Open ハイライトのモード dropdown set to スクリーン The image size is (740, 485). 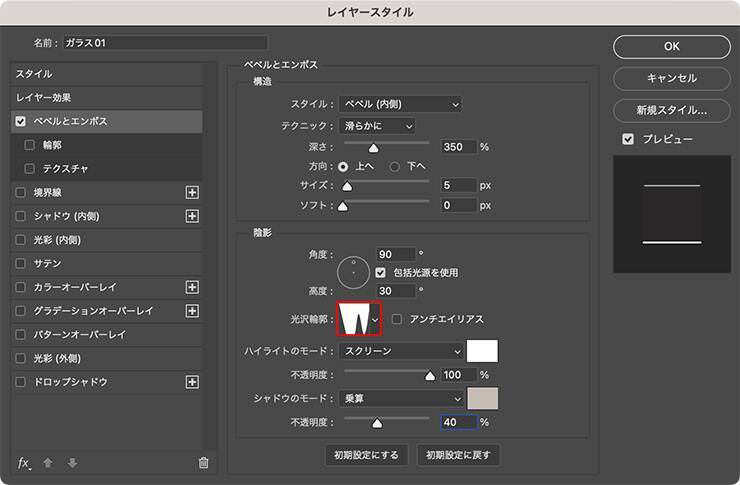[x=402, y=351]
